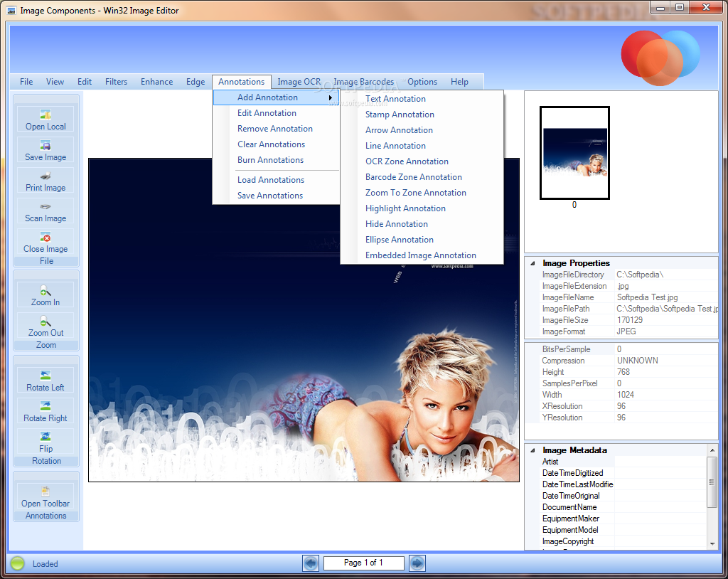Screen dimensions: 728x579
Task: Select Edit Annotation menu entry
Action: coord(276,113)
